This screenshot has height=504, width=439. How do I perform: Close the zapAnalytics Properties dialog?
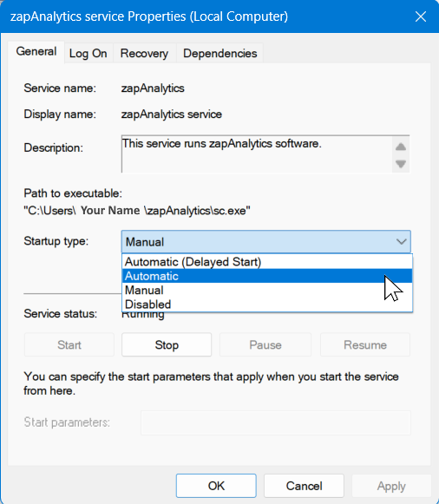[x=421, y=16]
